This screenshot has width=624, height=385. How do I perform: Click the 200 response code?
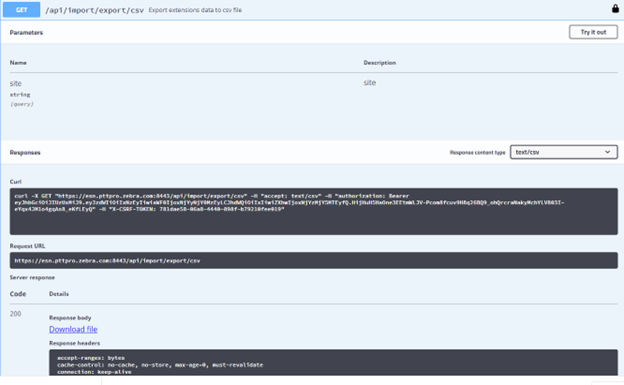pyautogui.click(x=16, y=314)
